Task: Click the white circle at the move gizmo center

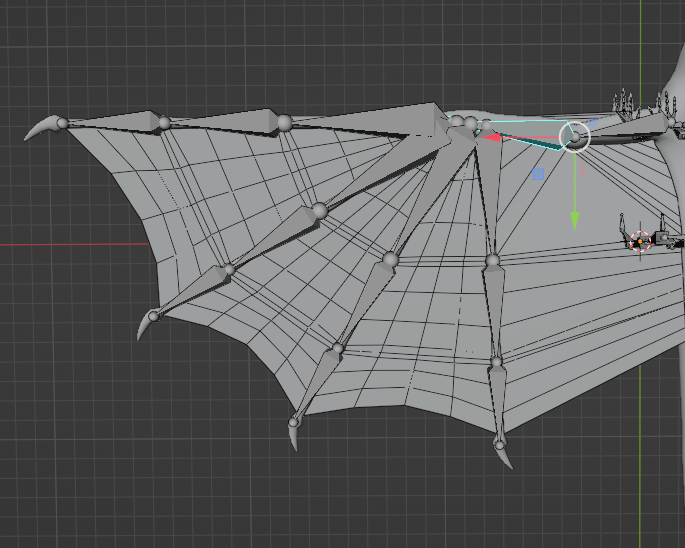Action: (575, 137)
